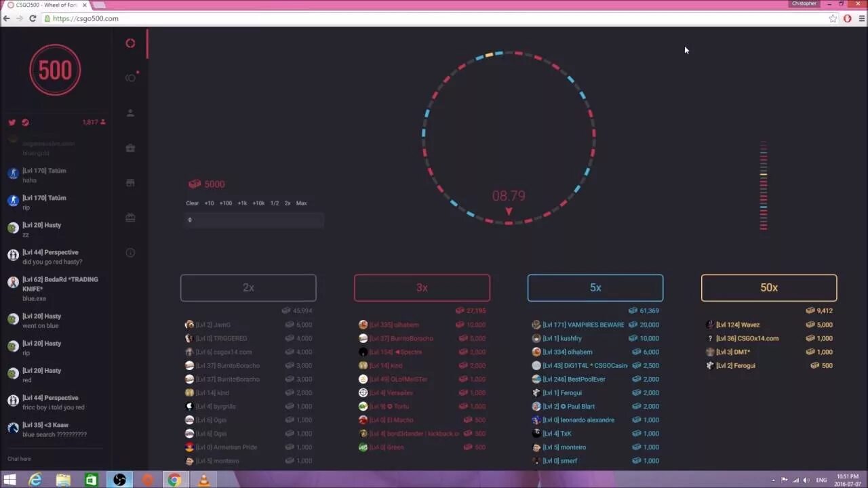The height and width of the screenshot is (488, 868).
Task: Open Windows Start button
Action: pyautogui.click(x=9, y=480)
